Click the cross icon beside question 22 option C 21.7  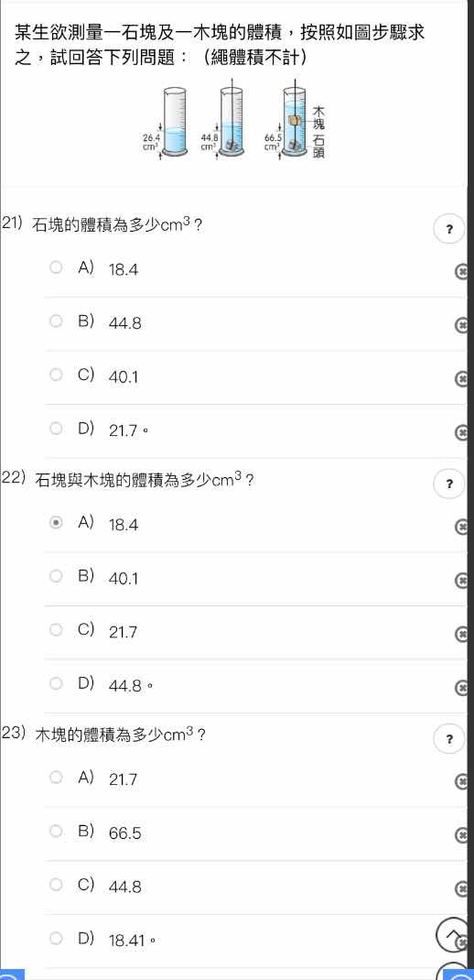(461, 633)
